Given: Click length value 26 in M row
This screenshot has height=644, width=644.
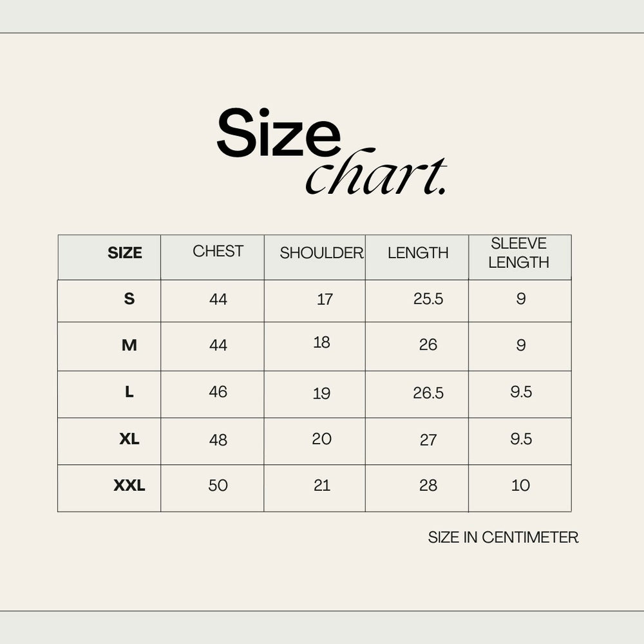Looking at the screenshot, I should 428,345.
